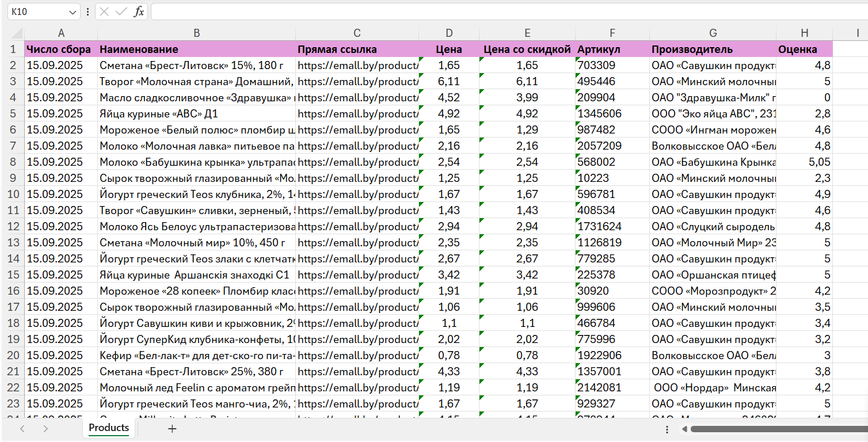The height and width of the screenshot is (442, 868).
Task: Select the «Производитель» header cell
Action: pyautogui.click(x=713, y=49)
